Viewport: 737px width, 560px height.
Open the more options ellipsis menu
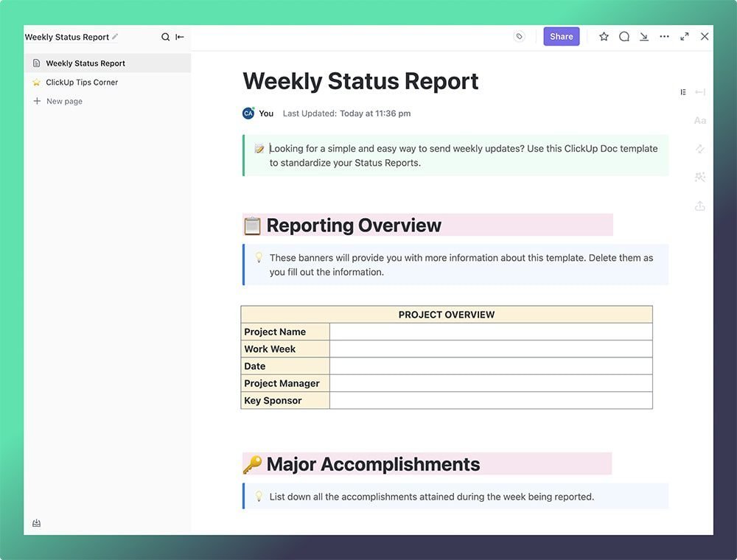click(664, 36)
